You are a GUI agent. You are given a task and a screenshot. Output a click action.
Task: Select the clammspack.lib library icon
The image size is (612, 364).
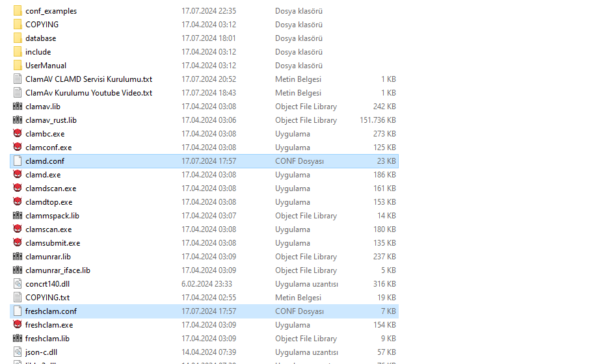click(18, 216)
